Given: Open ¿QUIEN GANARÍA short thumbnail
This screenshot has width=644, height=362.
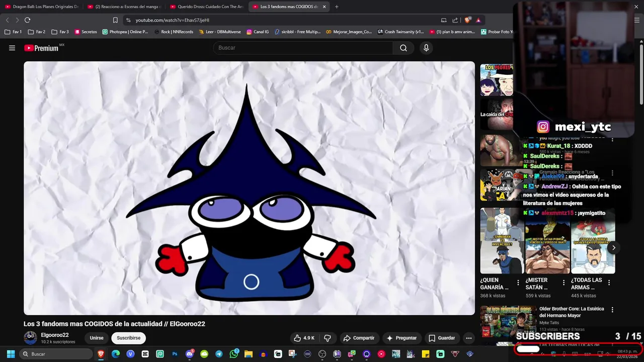Looking at the screenshot, I should pyautogui.click(x=502, y=241).
